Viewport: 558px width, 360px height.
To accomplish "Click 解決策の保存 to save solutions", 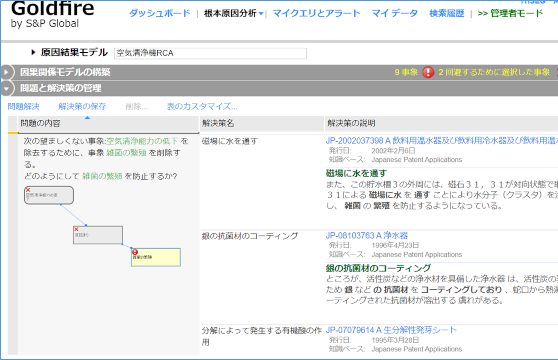I will coord(82,106).
